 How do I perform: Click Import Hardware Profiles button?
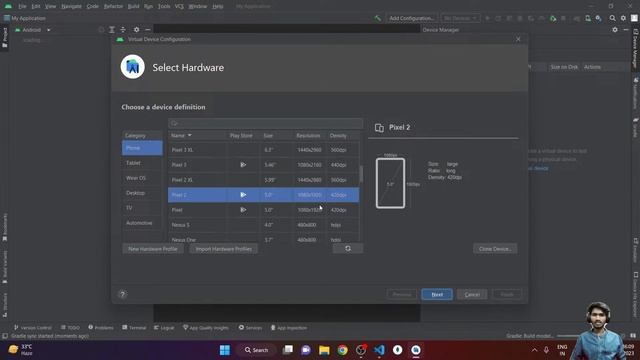click(223, 249)
